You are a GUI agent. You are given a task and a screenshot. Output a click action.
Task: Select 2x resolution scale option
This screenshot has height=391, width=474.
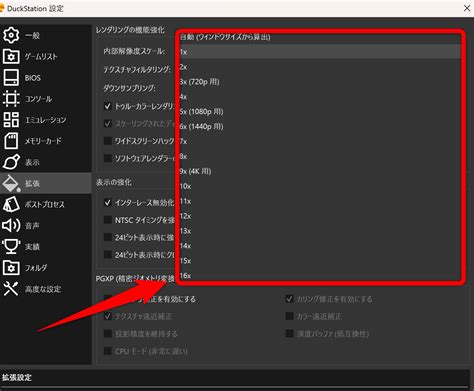click(x=320, y=67)
